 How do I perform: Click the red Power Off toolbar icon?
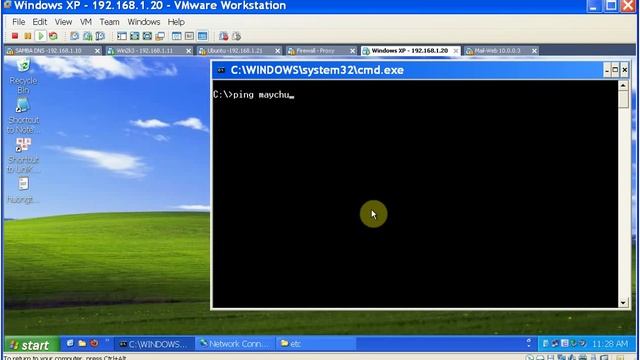(15, 36)
